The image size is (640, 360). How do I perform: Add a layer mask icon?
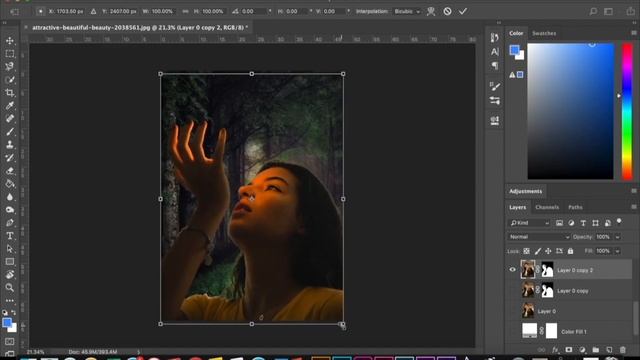569,350
